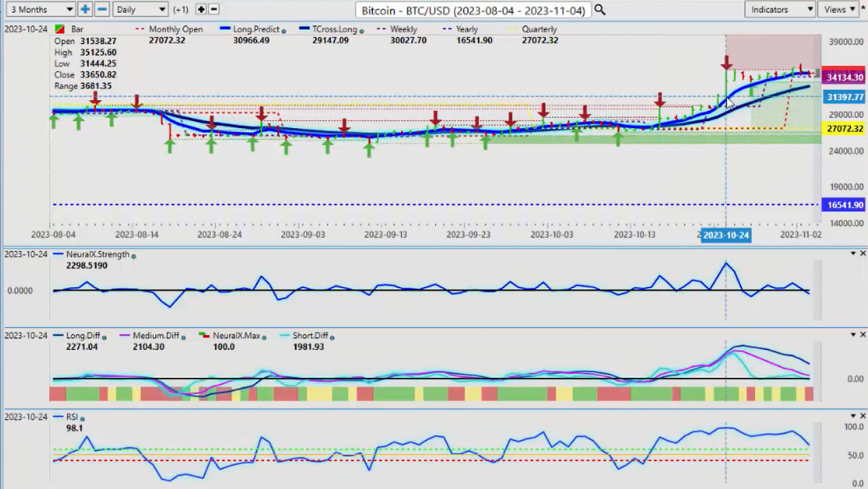Click the Short.Diff value 1981.93
This screenshot has width=868, height=489.
[x=309, y=347]
